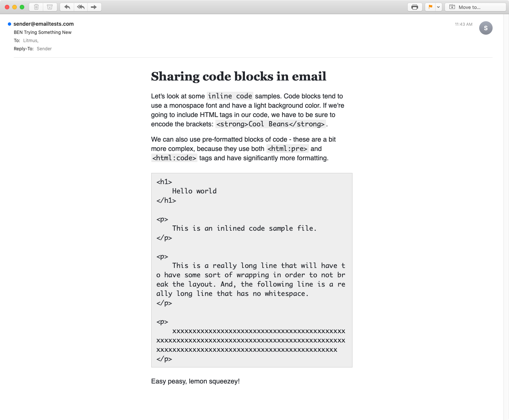Open the flag color dropdown arrow
Viewport: 509px width, 420px height.
(439, 7)
